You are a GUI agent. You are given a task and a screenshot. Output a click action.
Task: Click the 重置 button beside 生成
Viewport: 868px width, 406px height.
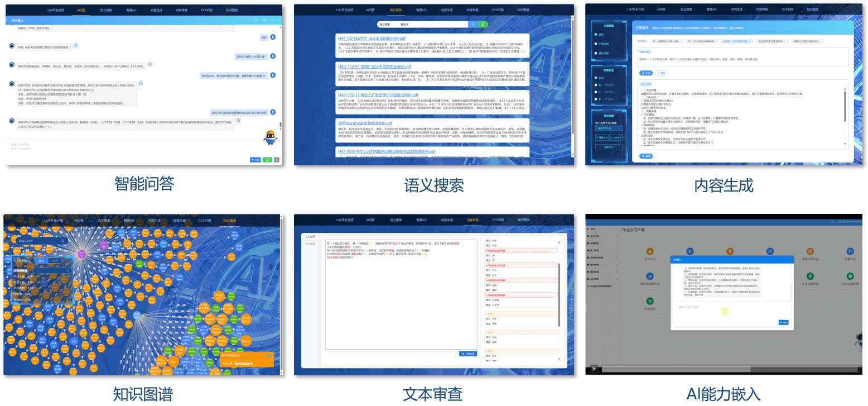[x=661, y=73]
